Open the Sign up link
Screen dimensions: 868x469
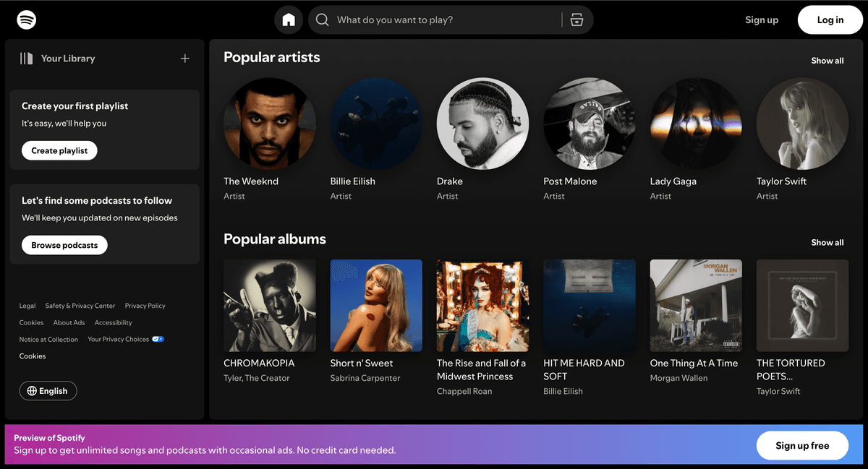(762, 20)
